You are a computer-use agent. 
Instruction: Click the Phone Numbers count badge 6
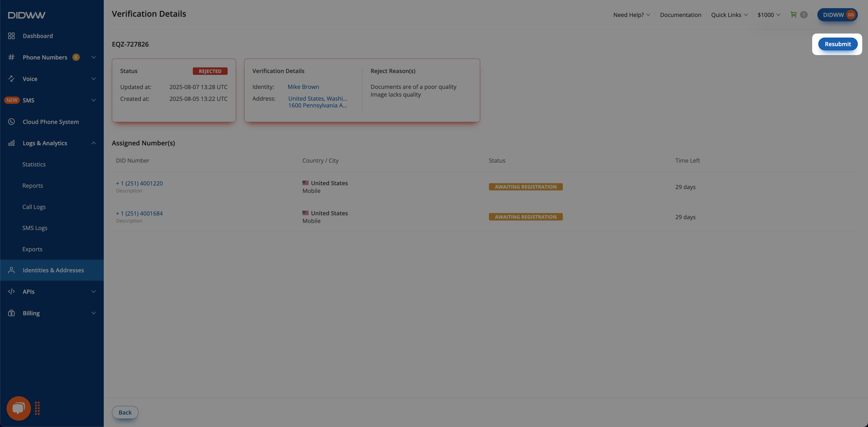click(x=76, y=57)
